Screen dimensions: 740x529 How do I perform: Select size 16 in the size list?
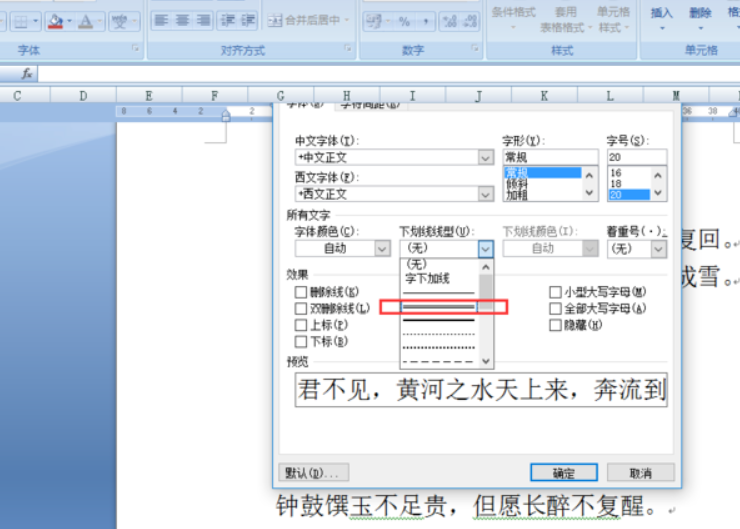click(x=616, y=173)
